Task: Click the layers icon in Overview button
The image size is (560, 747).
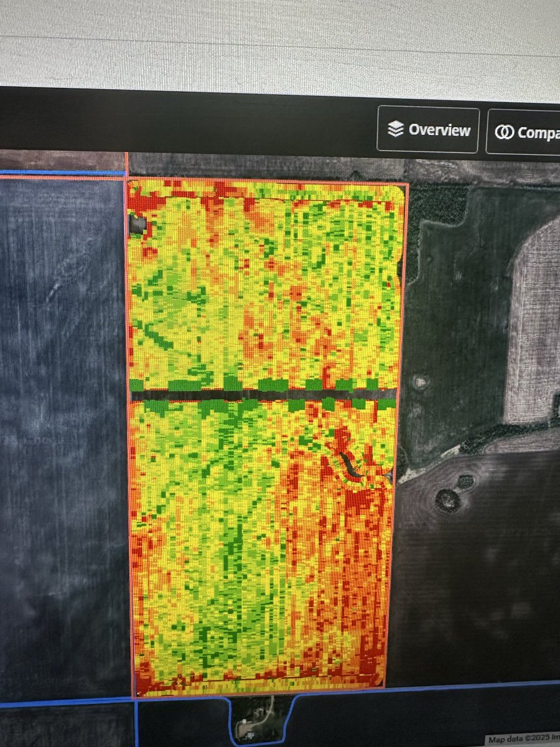Action: (x=395, y=129)
